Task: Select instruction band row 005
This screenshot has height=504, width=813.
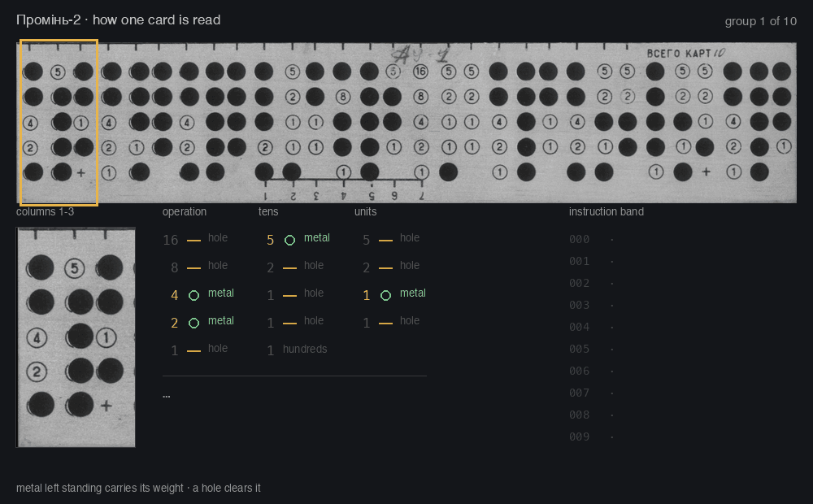Action: pyautogui.click(x=592, y=349)
